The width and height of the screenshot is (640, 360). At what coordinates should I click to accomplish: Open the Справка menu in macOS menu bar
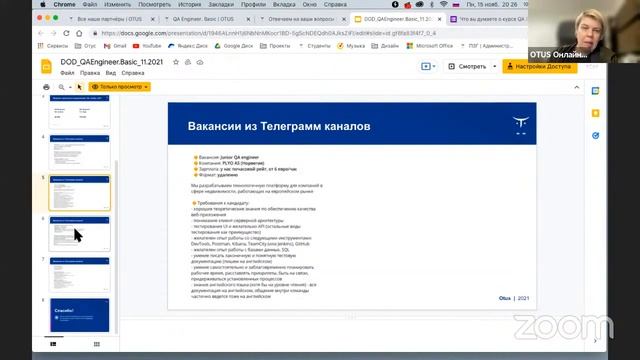[335, 4]
